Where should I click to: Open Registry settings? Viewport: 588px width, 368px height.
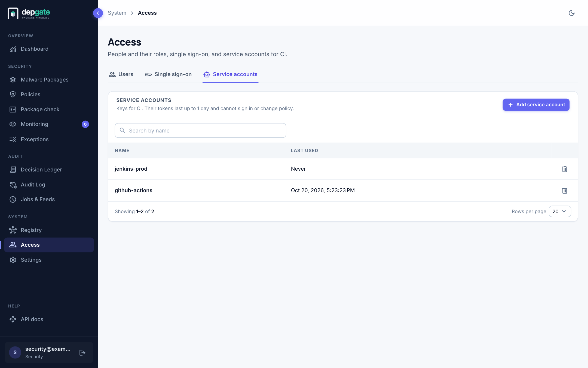(49, 230)
